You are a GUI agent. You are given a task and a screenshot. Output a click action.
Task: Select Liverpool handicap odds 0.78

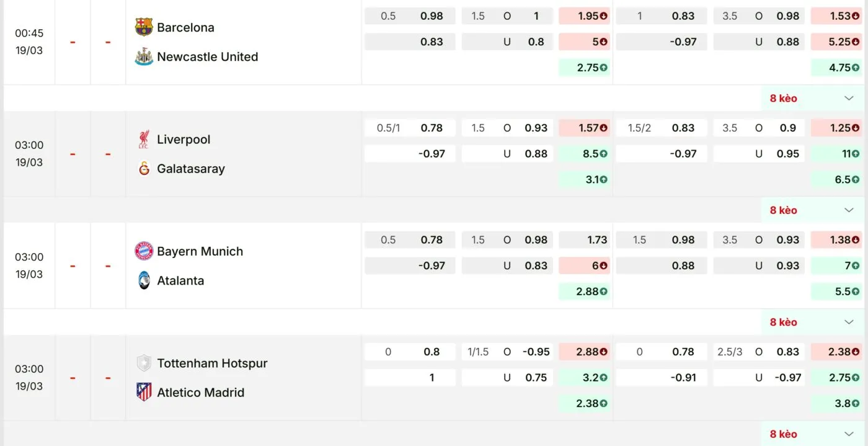click(431, 128)
